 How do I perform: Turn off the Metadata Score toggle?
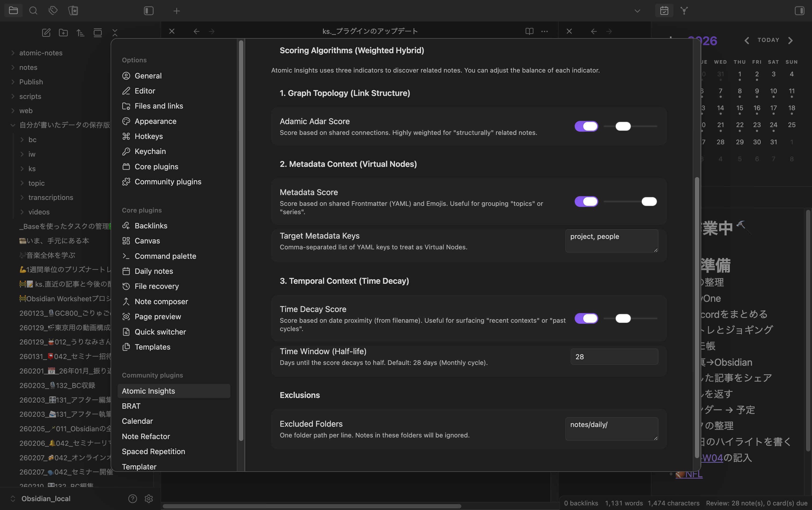(x=586, y=202)
